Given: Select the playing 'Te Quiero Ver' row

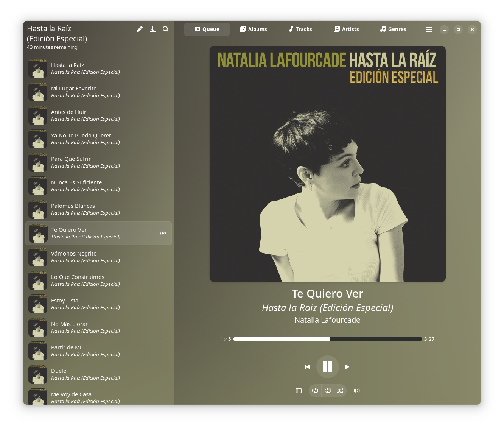Looking at the screenshot, I should [98, 233].
